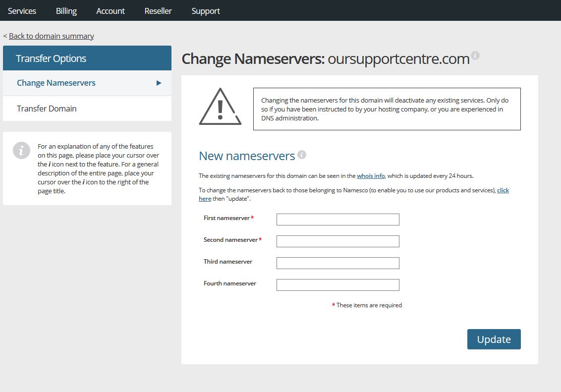
Task: Click the warning triangle icon
Action: coord(220,107)
